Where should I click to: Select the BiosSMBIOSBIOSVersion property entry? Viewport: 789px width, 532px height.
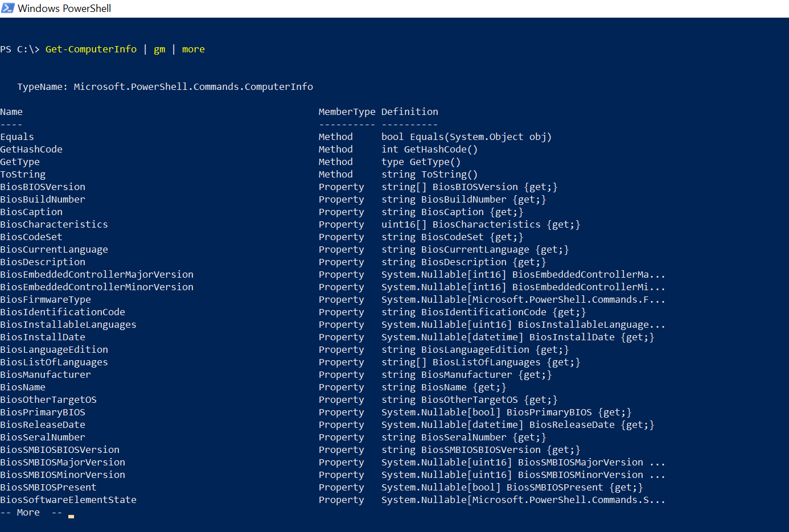coord(59,449)
